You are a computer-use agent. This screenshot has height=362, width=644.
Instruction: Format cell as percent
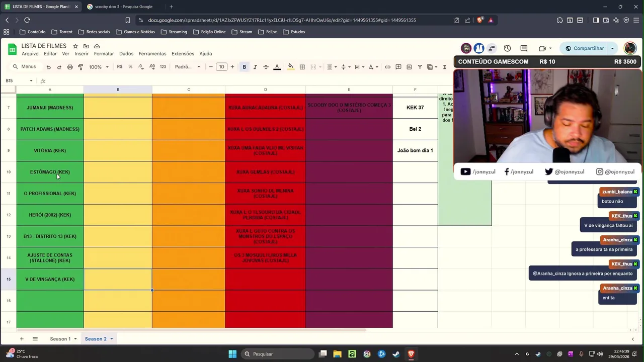pos(130,67)
